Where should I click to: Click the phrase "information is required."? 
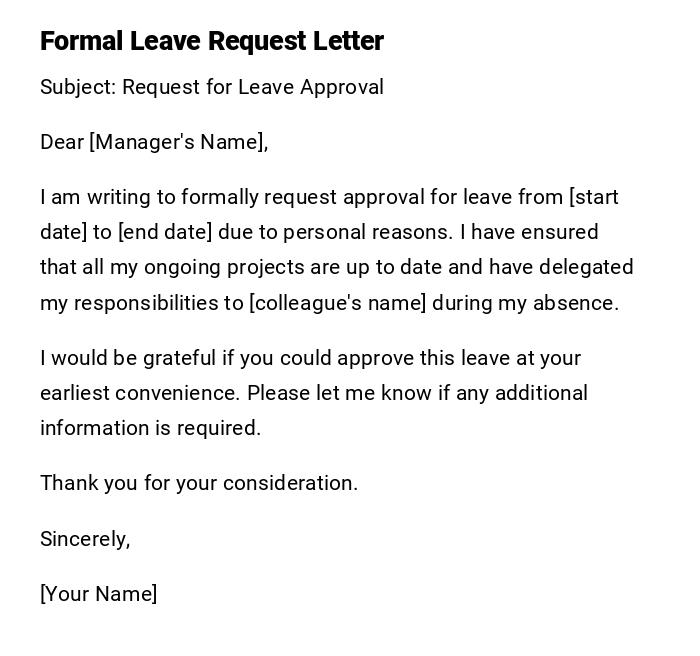150,428
